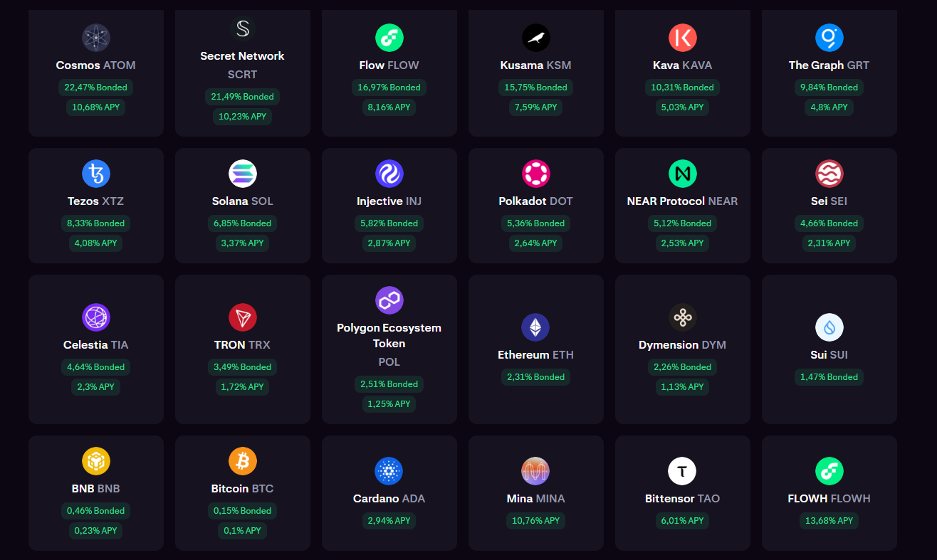
Task: Click the TRON red triangle icon
Action: point(242,317)
